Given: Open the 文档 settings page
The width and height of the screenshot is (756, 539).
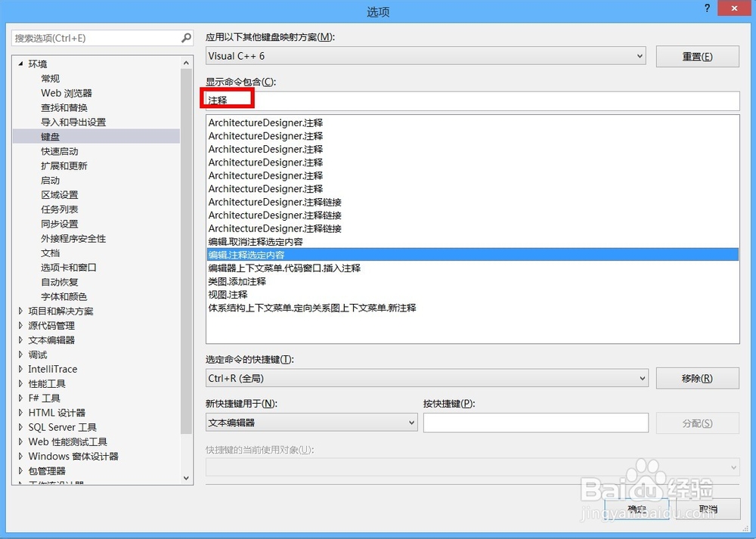Looking at the screenshot, I should 50,252.
